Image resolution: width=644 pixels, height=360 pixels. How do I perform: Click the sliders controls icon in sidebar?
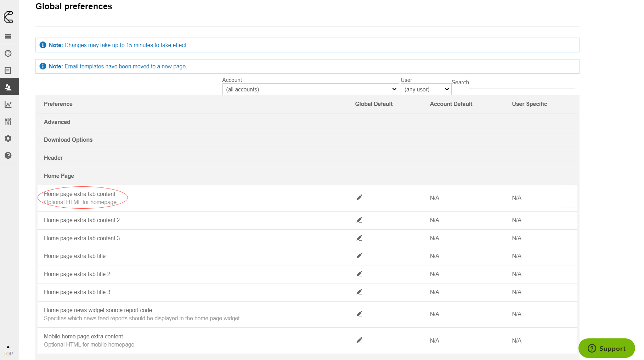point(8,122)
